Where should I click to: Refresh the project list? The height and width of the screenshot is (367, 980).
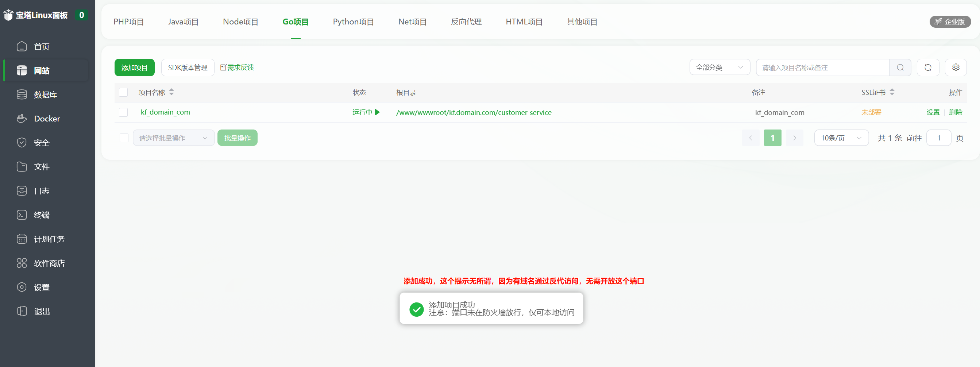tap(927, 68)
